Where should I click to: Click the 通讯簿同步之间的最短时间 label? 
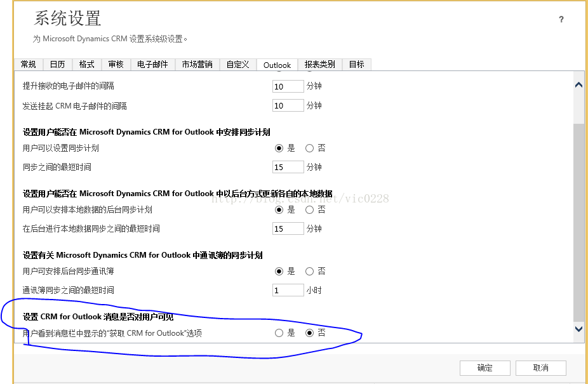tap(68, 290)
